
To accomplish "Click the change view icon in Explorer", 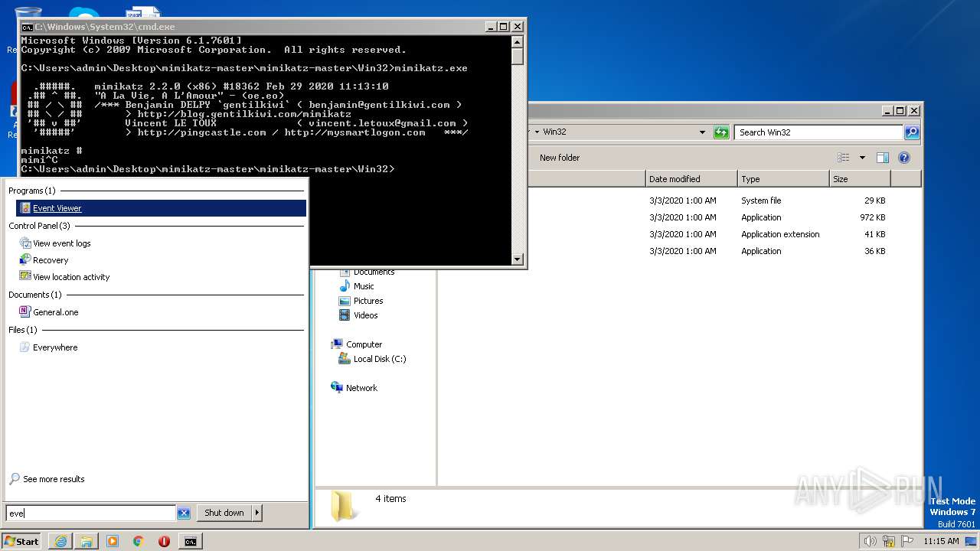I will 844,158.
